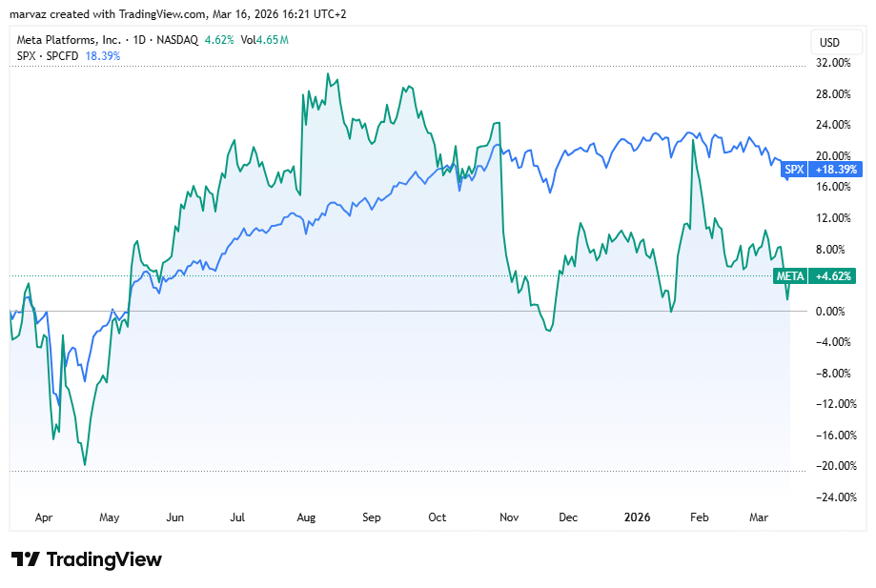The height and width of the screenshot is (588, 876).
Task: Click the NASDAQ exchange label
Action: [177, 40]
